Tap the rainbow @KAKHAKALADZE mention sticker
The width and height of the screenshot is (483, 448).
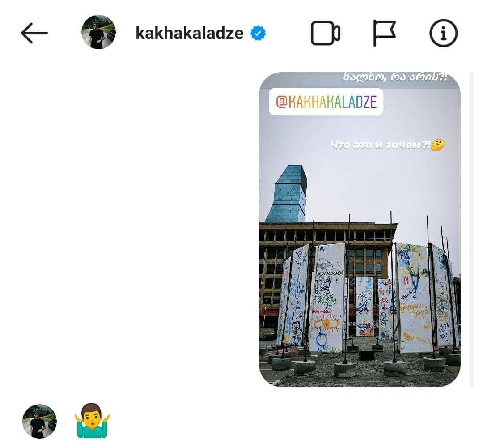pyautogui.click(x=326, y=102)
